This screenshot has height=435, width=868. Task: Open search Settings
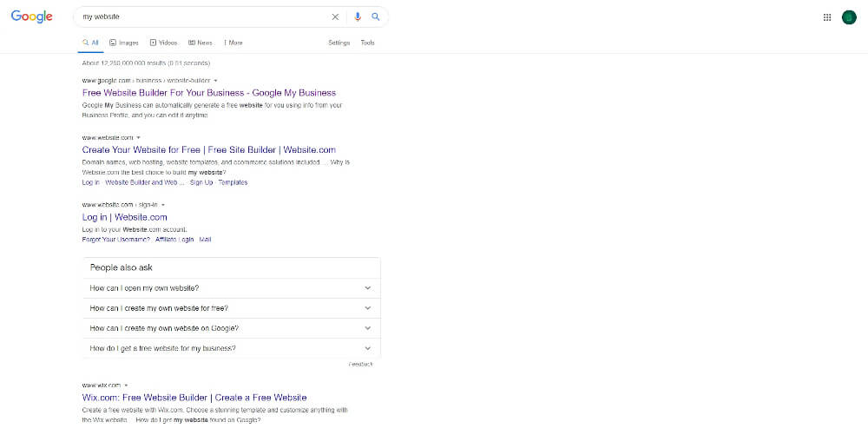(339, 43)
